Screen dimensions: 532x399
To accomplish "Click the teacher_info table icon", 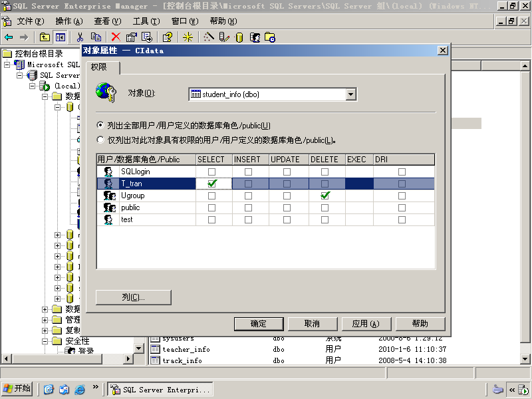I will 155,349.
